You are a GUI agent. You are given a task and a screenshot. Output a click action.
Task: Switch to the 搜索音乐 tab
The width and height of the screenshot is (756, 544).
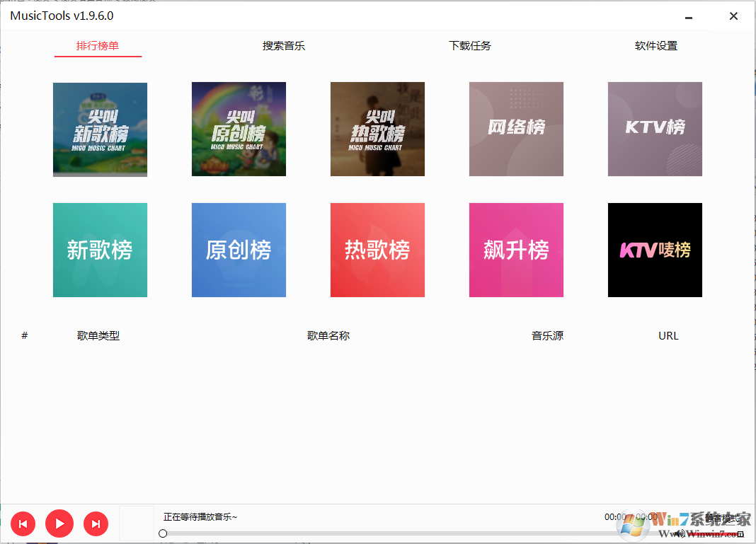[x=283, y=45]
